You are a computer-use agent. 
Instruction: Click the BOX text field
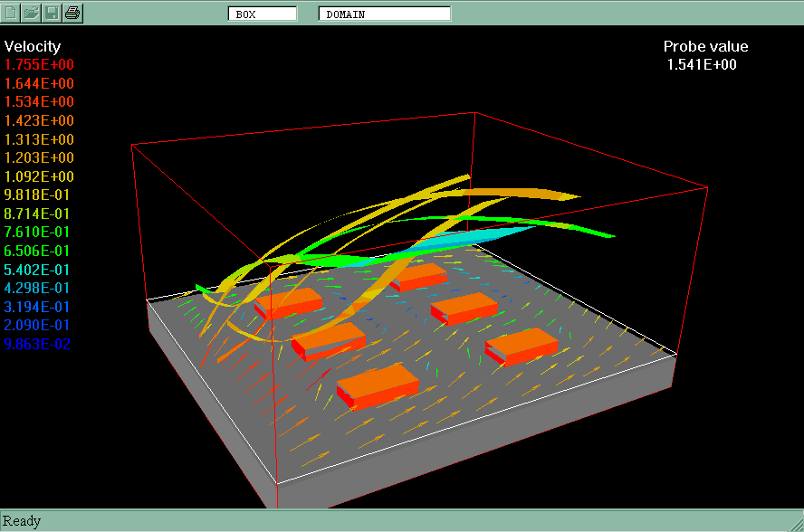coord(262,14)
